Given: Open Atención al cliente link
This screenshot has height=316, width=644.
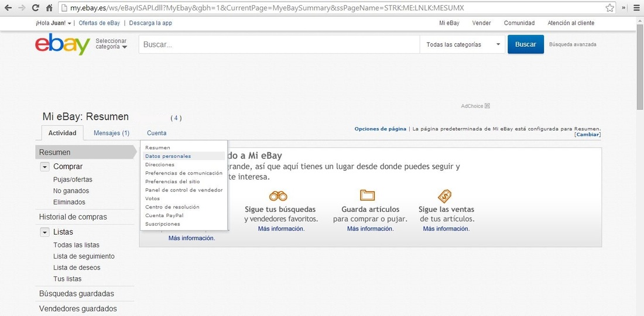Looking at the screenshot, I should tap(571, 23).
